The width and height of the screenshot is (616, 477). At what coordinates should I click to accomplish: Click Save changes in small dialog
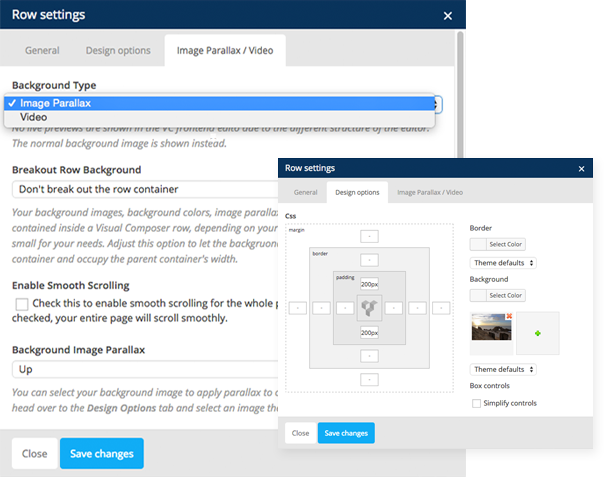tap(346, 433)
